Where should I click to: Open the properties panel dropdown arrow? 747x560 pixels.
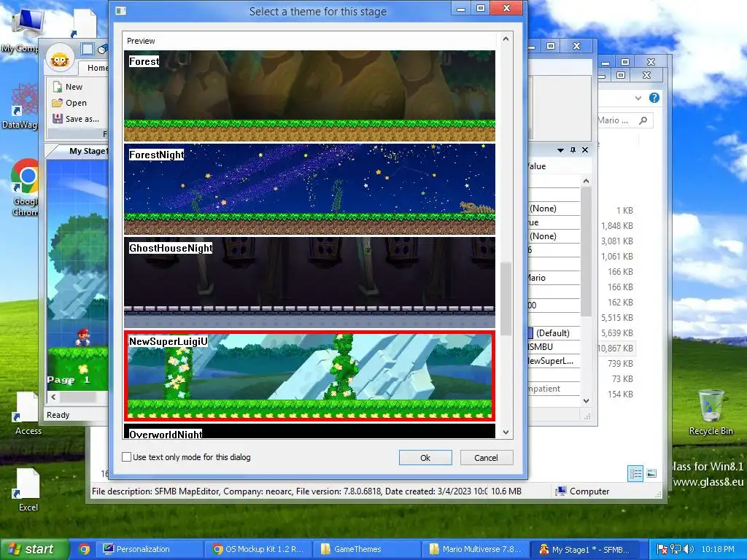560,150
